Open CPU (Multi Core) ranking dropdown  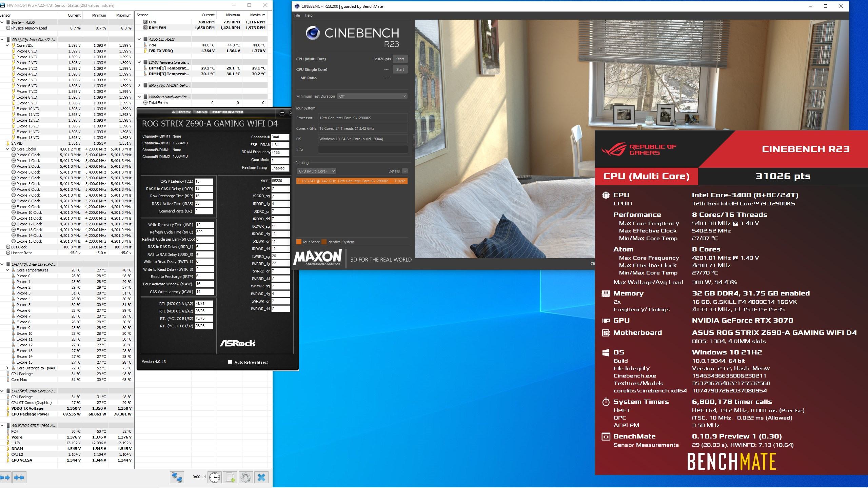(316, 171)
